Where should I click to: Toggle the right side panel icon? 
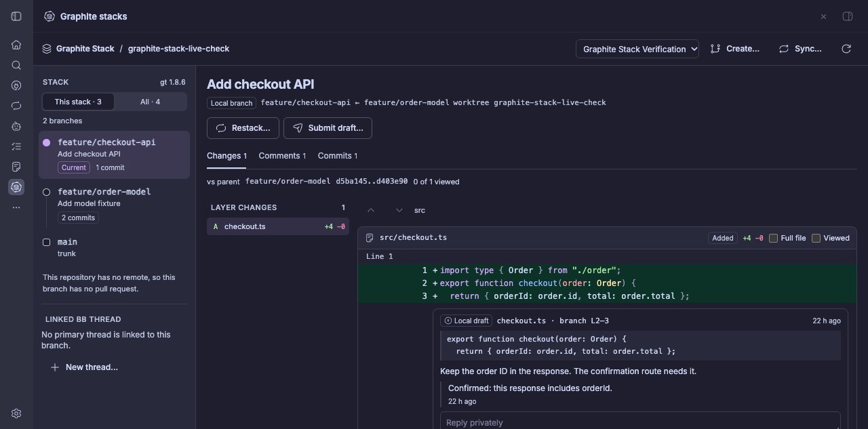coord(847,16)
